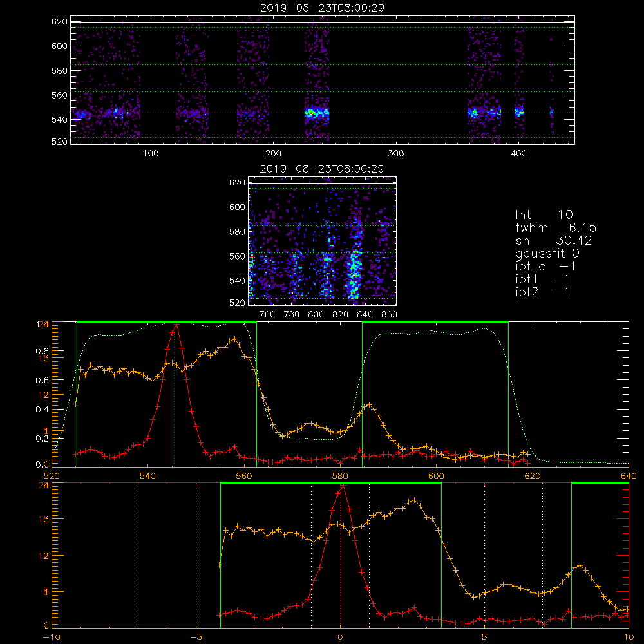Click y-axis label 580 of the small image
The width and height of the screenshot is (644, 644).
coord(237,232)
